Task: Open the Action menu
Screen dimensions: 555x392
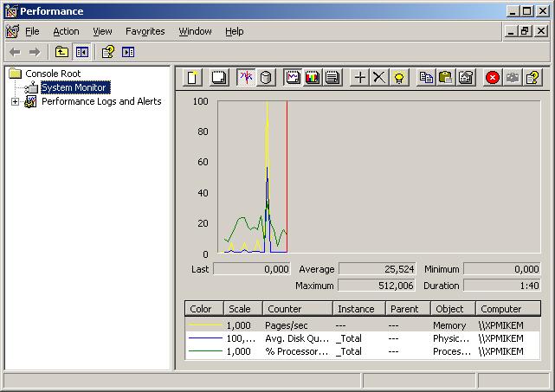Action: pyautogui.click(x=66, y=31)
